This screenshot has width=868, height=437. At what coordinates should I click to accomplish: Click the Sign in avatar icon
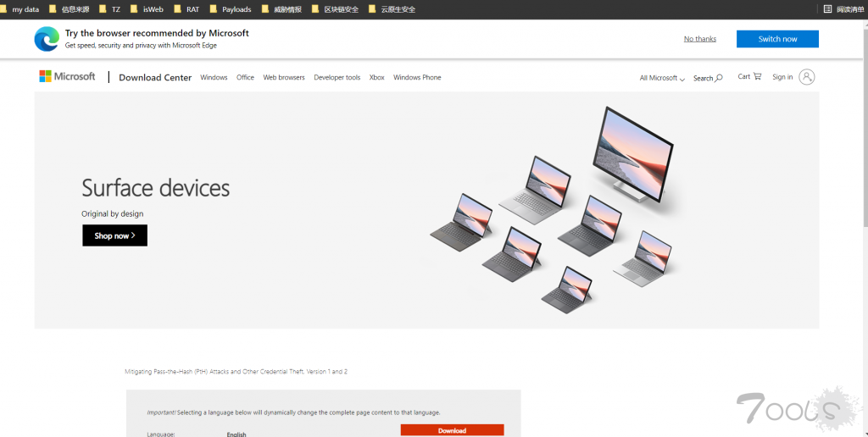click(x=807, y=77)
